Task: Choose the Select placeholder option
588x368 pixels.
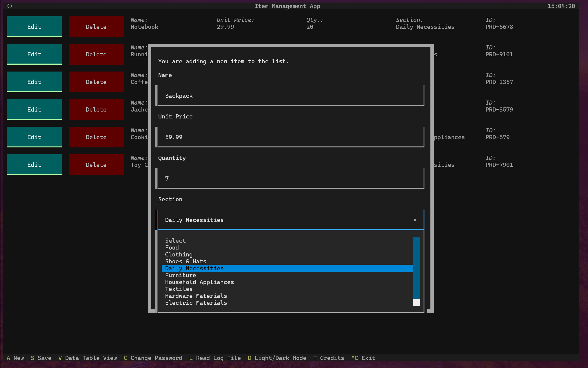Action: click(x=287, y=241)
